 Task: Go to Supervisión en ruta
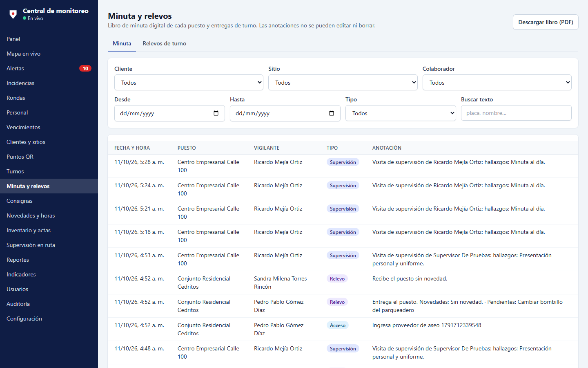click(49, 245)
